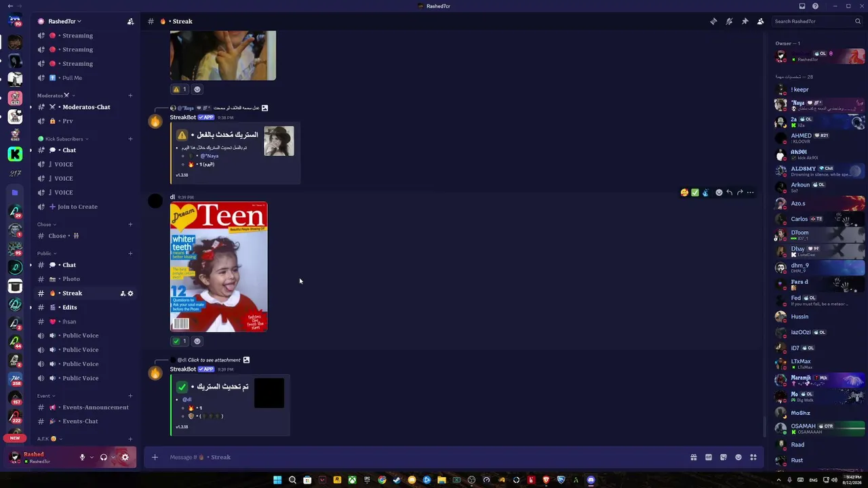The width and height of the screenshot is (868, 488).
Task: Open the emoji picker in message bar
Action: tap(738, 457)
